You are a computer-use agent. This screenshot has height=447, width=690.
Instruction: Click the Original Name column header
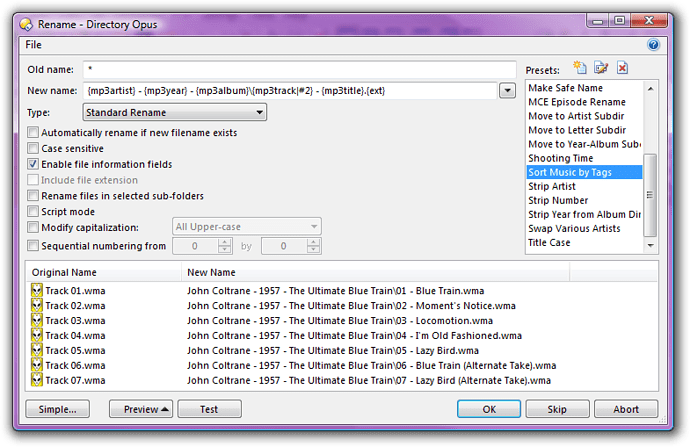coord(104,272)
